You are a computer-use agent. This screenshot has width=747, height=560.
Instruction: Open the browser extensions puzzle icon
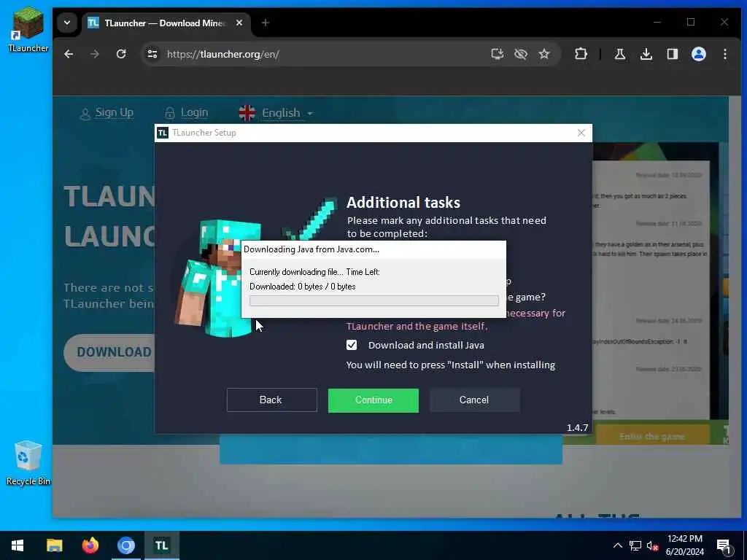[x=581, y=54]
